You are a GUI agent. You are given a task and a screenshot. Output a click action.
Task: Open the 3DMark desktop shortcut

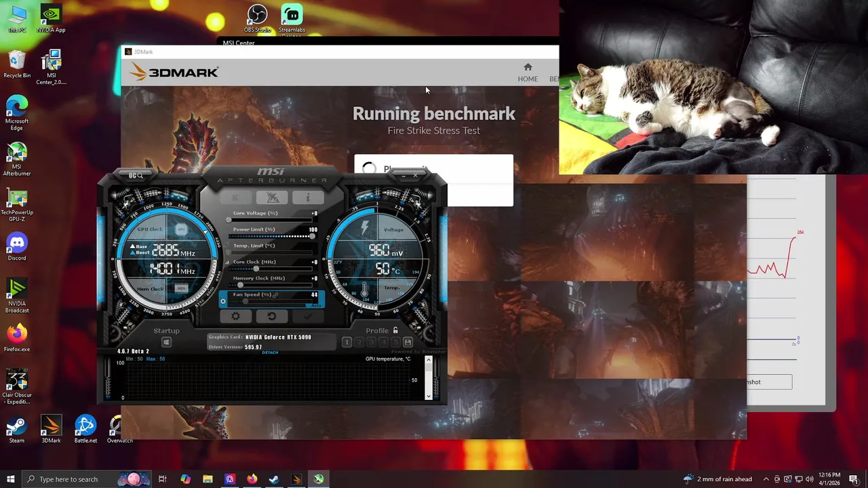point(51,430)
